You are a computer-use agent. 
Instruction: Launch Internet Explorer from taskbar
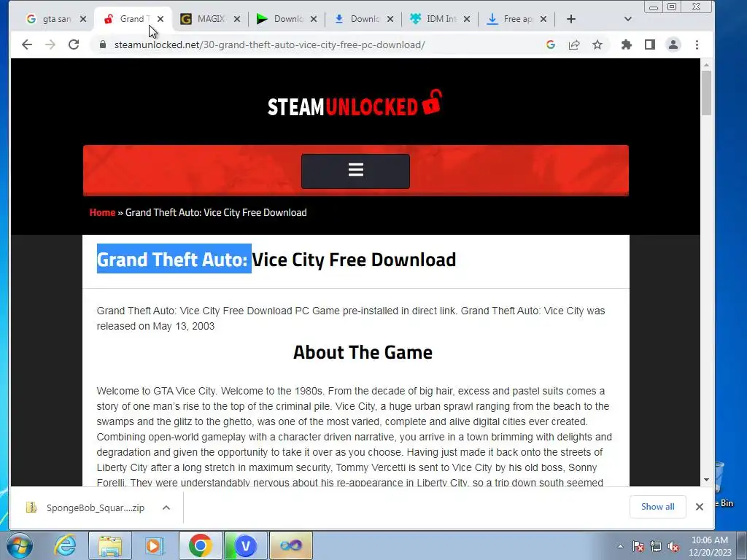click(65, 545)
